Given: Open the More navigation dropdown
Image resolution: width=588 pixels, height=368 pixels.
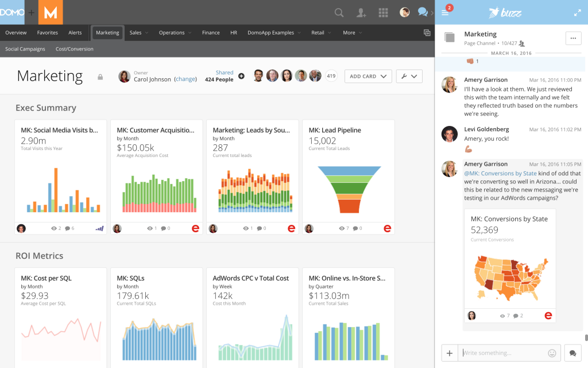Looking at the screenshot, I should click(x=351, y=33).
